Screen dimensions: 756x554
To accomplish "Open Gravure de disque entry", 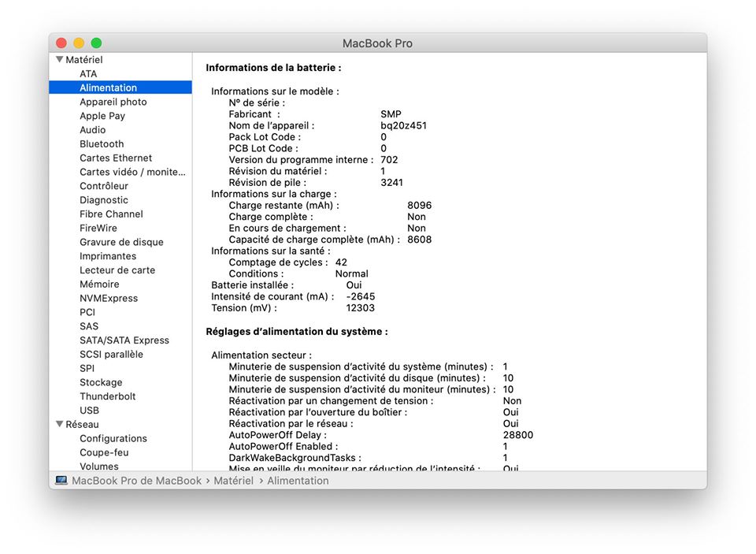I will tap(121, 242).
